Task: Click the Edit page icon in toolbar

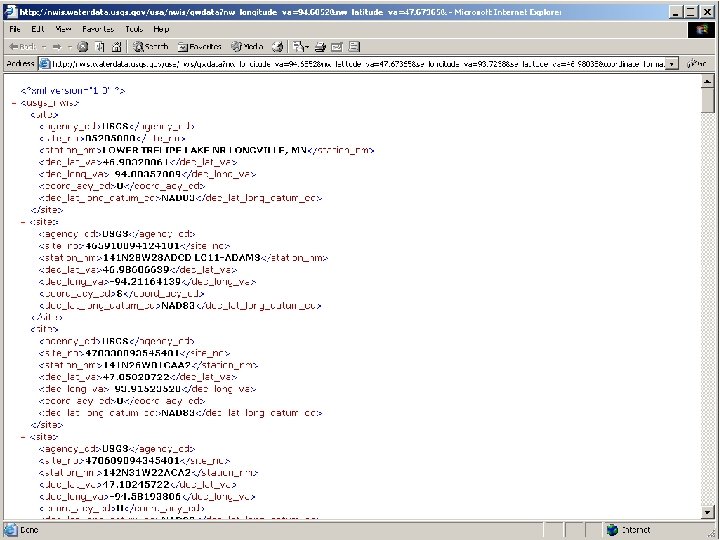Action: pyautogui.click(x=337, y=46)
